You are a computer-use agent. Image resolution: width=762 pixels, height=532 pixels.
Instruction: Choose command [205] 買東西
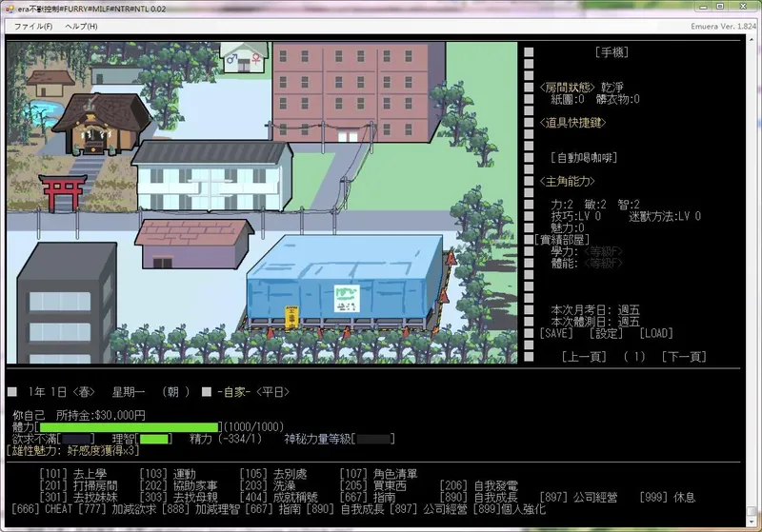point(372,485)
